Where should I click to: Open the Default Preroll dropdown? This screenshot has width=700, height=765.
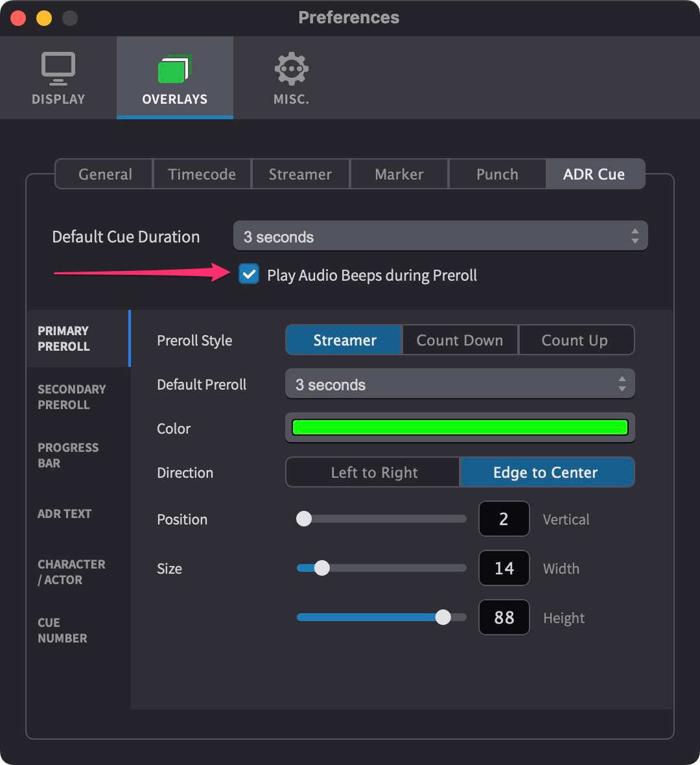460,384
